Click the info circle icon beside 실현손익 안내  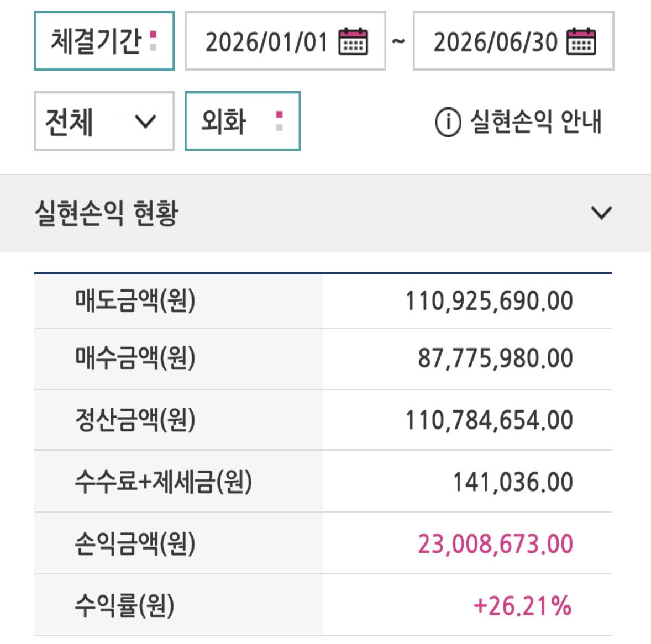point(448,122)
